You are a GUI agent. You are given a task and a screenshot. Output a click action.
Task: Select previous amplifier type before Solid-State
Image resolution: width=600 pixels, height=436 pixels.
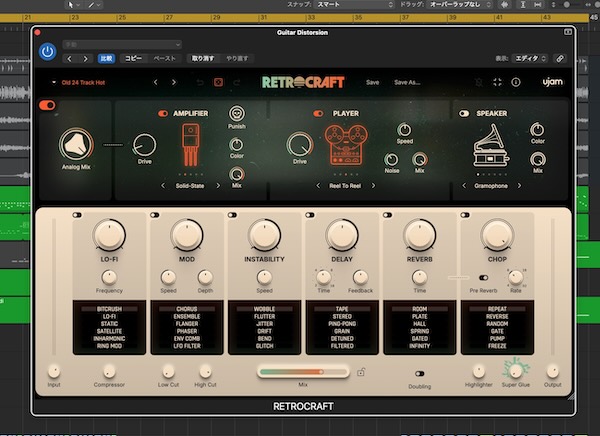point(163,186)
